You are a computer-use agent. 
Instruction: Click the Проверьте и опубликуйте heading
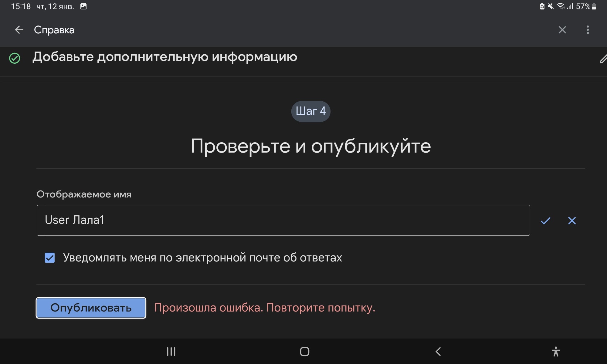(x=310, y=146)
